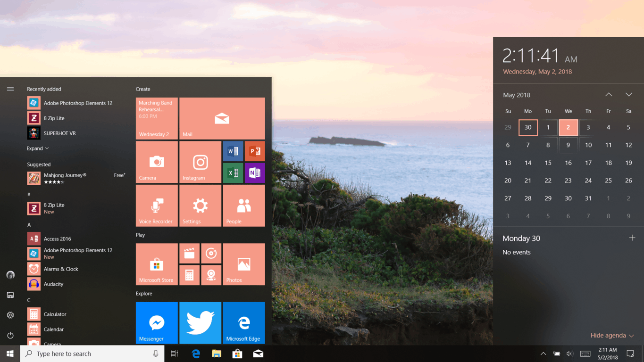Image resolution: width=644 pixels, height=362 pixels.
Task: Open the Excel tile
Action: (233, 173)
